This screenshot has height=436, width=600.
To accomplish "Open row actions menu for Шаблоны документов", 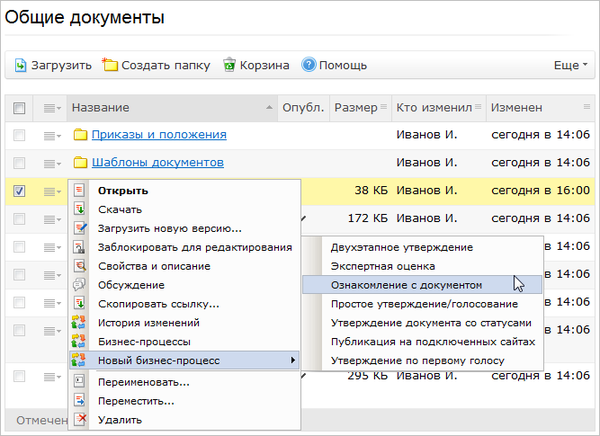I will (52, 162).
